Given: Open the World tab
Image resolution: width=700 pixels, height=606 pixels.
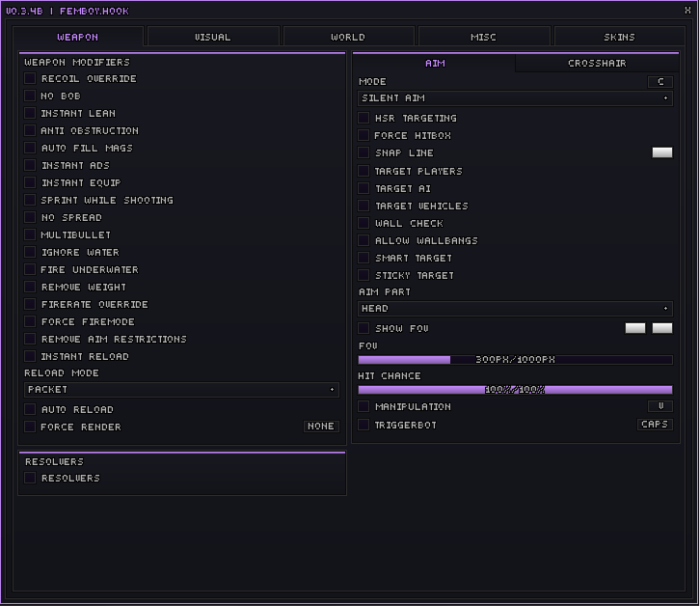Looking at the screenshot, I should 348,37.
